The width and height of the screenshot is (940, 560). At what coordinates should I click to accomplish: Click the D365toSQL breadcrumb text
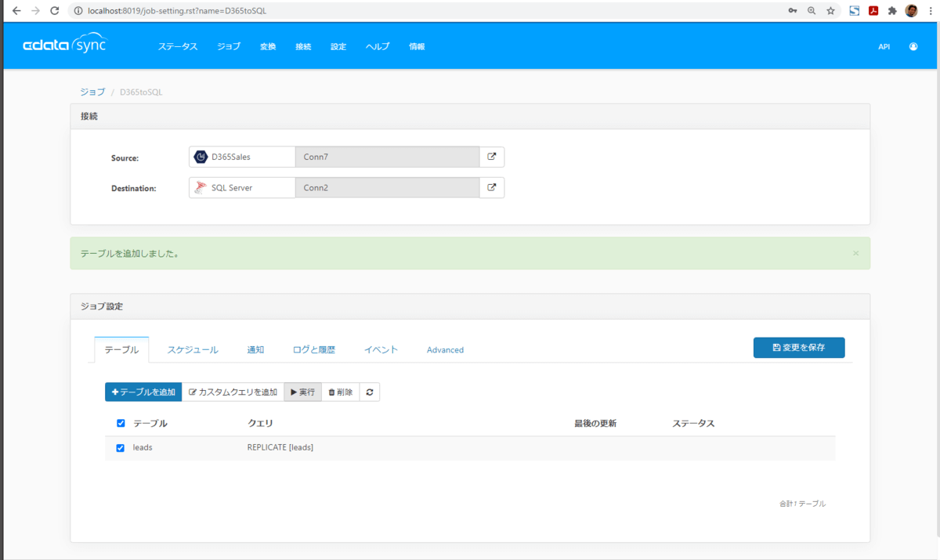(x=141, y=92)
